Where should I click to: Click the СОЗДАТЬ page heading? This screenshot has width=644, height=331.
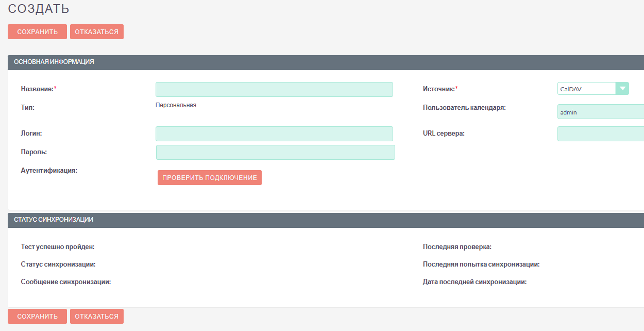[x=39, y=9]
